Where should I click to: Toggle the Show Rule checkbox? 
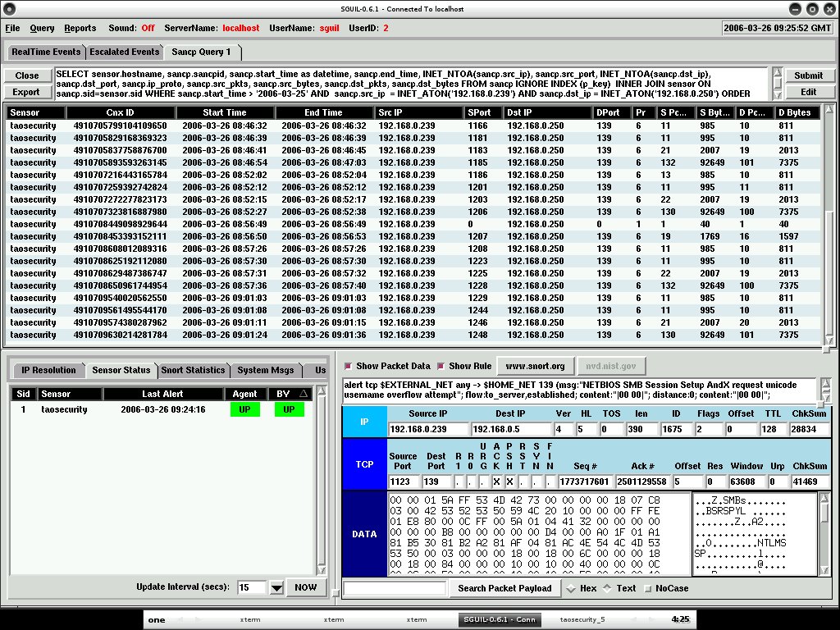(x=441, y=366)
